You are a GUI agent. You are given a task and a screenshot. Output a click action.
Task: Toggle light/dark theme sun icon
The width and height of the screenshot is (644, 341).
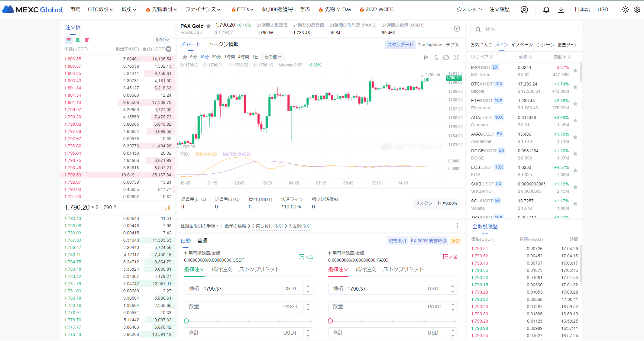tap(625, 10)
